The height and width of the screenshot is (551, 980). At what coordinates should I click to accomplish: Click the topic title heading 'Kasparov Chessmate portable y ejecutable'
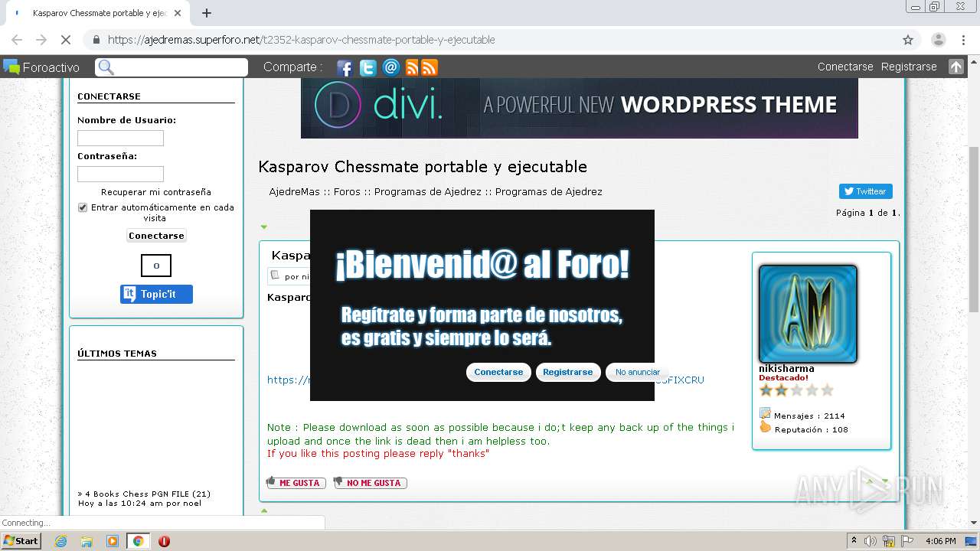423,167
